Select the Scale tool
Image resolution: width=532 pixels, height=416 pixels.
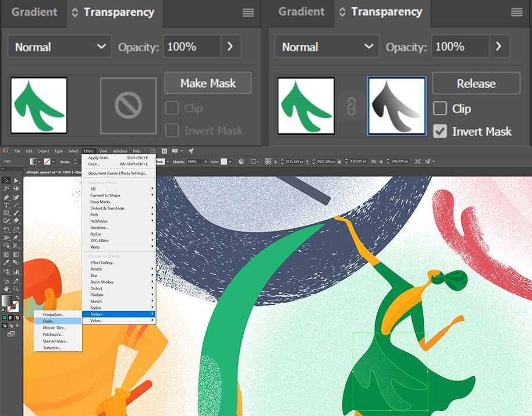click(x=16, y=230)
